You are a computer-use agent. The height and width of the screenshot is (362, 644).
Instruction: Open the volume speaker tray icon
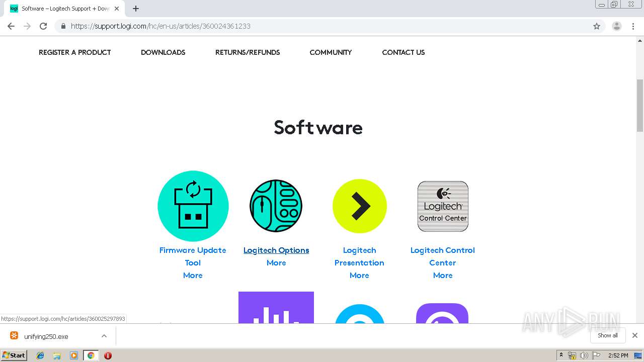(584, 355)
